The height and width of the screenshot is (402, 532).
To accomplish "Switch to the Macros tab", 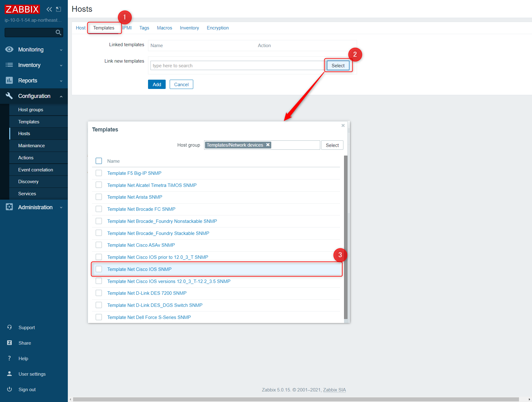I will point(164,28).
